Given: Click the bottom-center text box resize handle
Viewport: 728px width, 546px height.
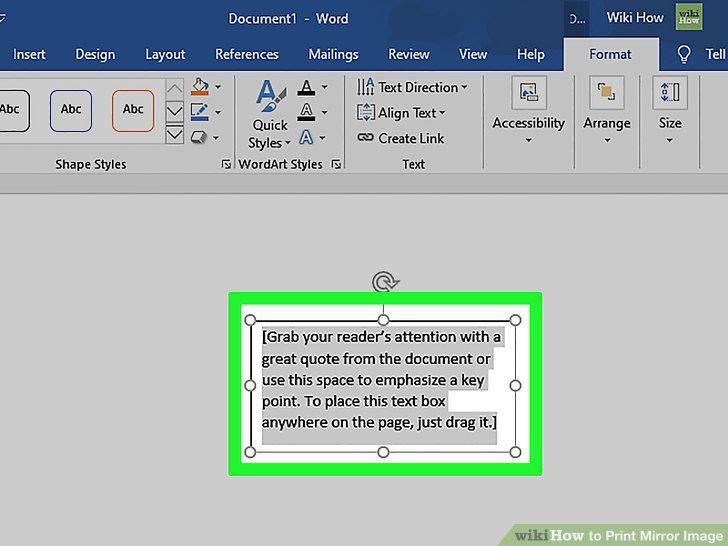Looking at the screenshot, I should point(383,452).
